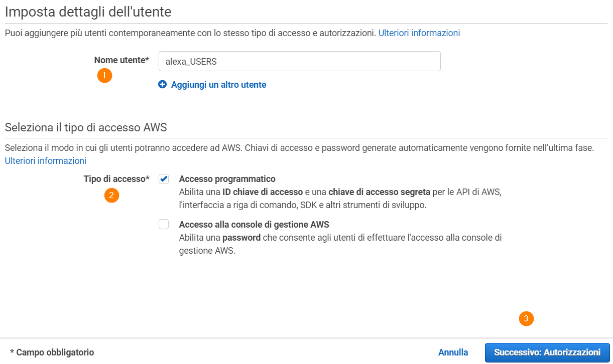Image resolution: width=613 pixels, height=364 pixels.
Task: Click the bold ID chiave di accesso text
Action: pos(263,192)
